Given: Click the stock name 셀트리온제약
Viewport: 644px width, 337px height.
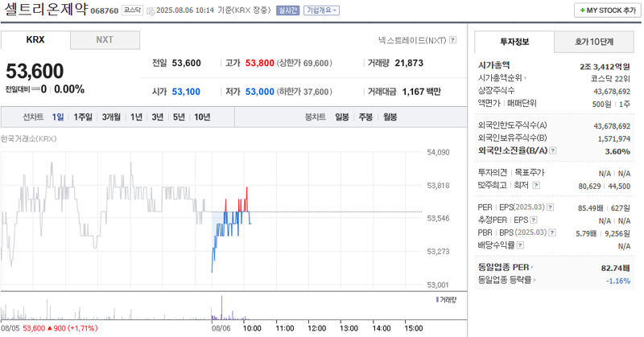Looking at the screenshot, I should pyautogui.click(x=45, y=9).
